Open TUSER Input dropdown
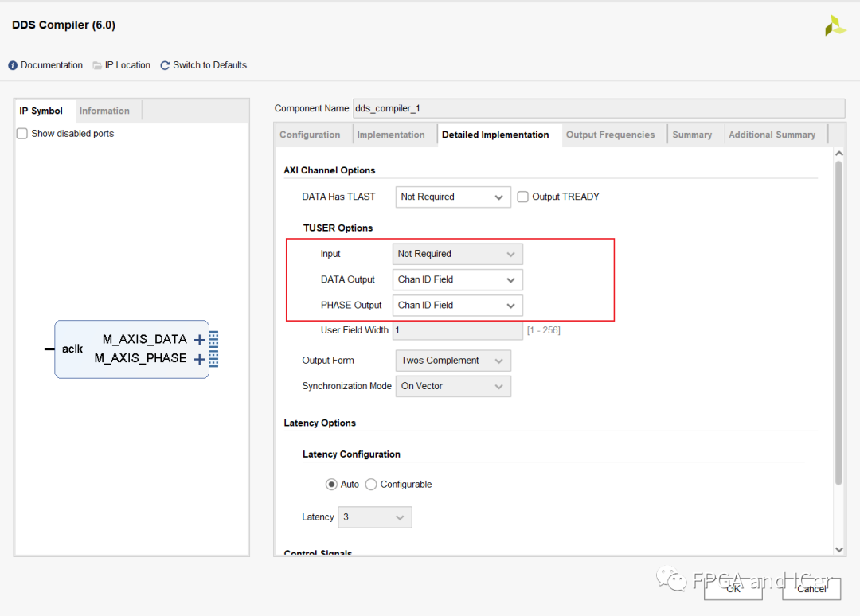The height and width of the screenshot is (616, 860). pos(457,254)
